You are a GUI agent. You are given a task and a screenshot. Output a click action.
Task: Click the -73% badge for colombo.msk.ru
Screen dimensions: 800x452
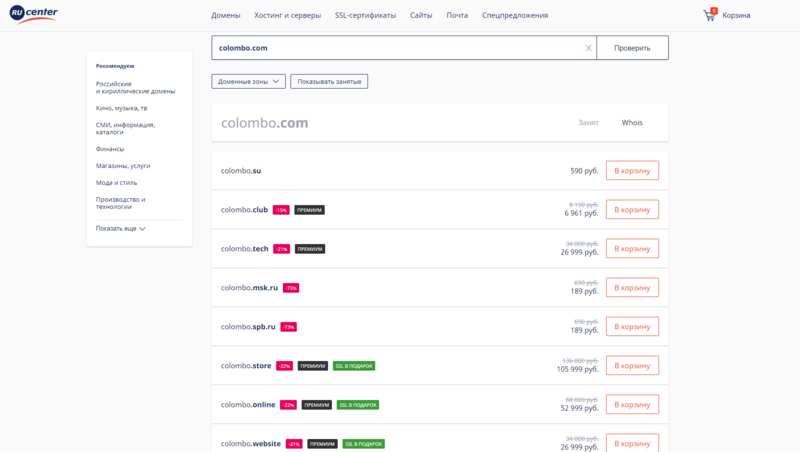click(291, 288)
